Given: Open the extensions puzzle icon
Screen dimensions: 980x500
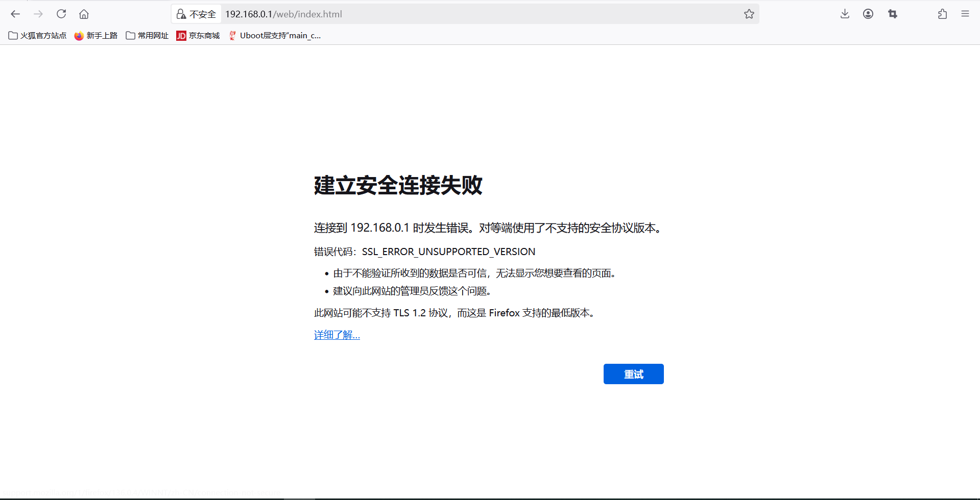Looking at the screenshot, I should point(942,14).
